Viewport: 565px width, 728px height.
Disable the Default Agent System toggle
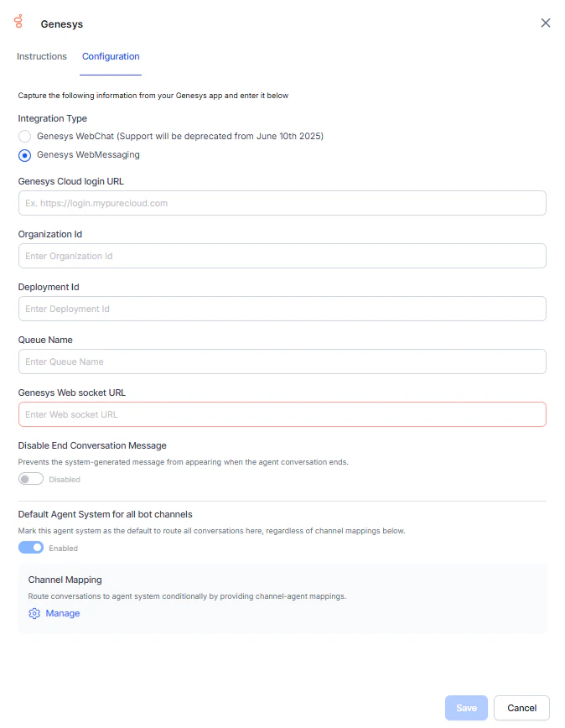30,547
